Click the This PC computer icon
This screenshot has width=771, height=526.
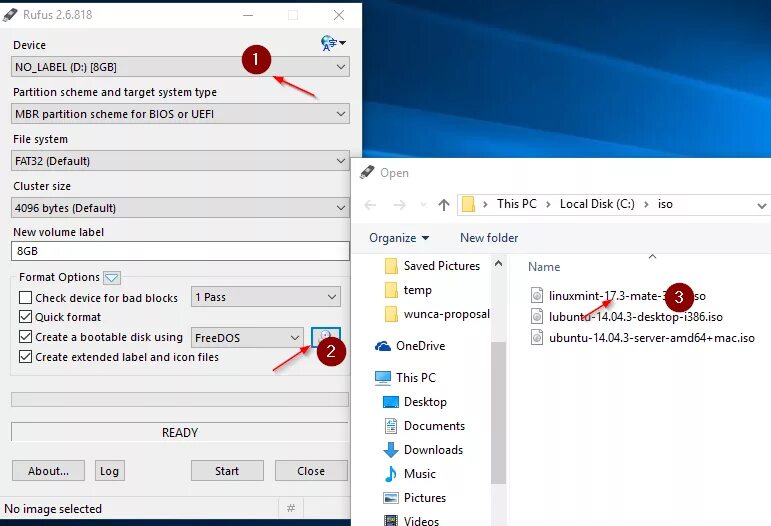point(383,378)
